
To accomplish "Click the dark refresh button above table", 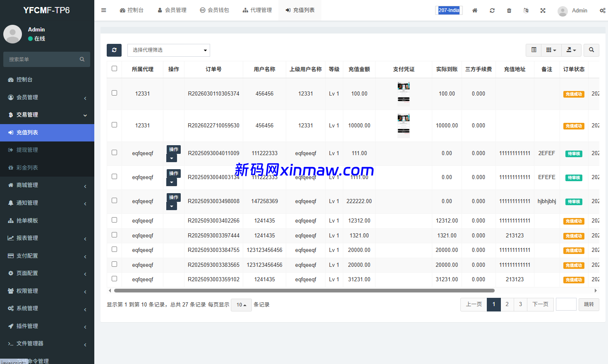I will pos(114,50).
